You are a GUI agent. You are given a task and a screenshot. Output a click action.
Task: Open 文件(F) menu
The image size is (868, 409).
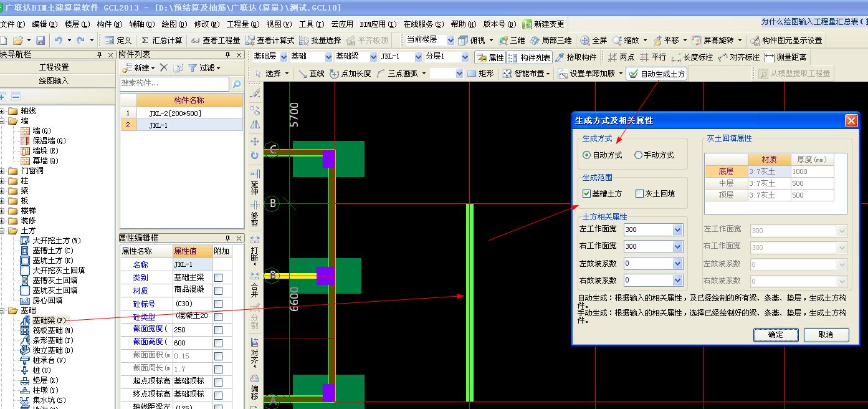tap(12, 24)
